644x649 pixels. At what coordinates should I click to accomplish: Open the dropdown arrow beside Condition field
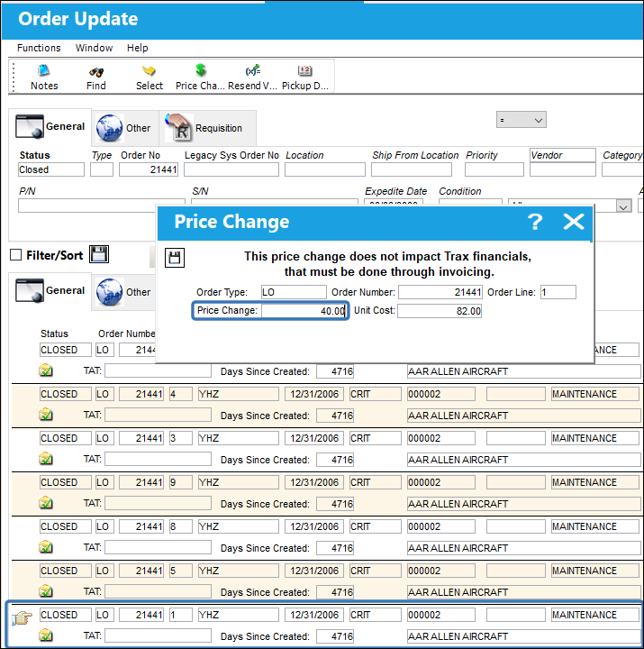pyautogui.click(x=623, y=206)
